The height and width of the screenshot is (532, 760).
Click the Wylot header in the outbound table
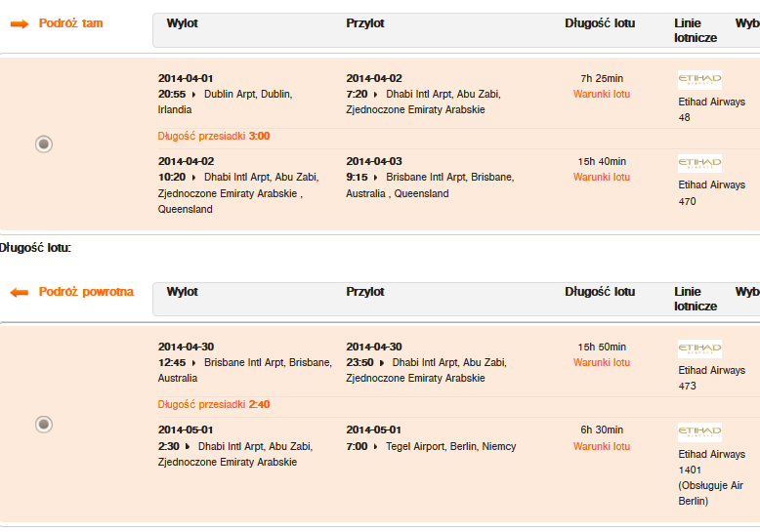point(183,23)
